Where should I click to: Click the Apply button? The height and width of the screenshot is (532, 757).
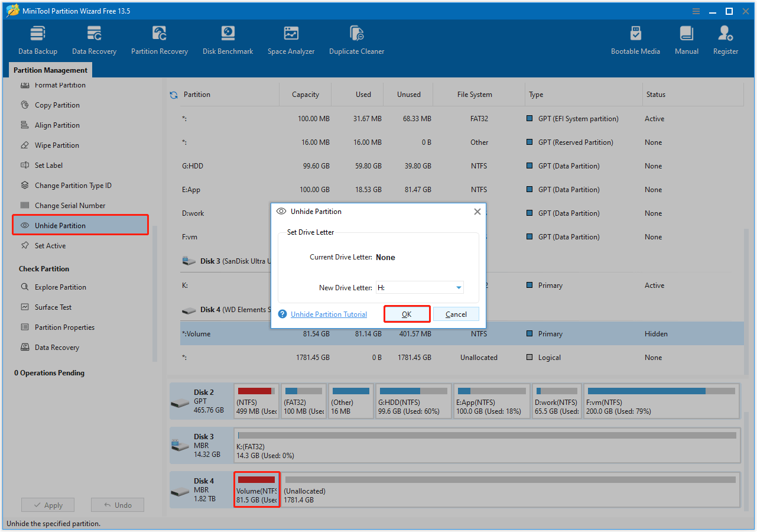pyautogui.click(x=47, y=505)
